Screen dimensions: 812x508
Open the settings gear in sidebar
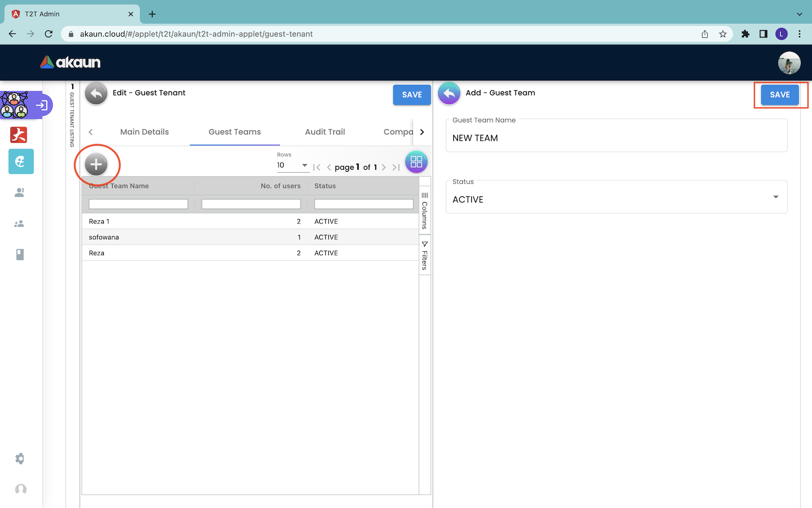coord(20,458)
